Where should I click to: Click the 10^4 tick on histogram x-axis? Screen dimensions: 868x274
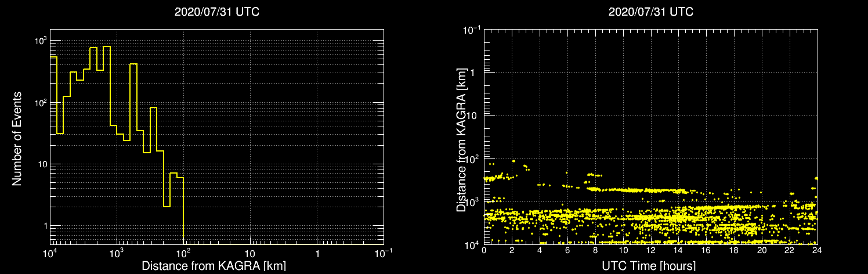click(51, 253)
